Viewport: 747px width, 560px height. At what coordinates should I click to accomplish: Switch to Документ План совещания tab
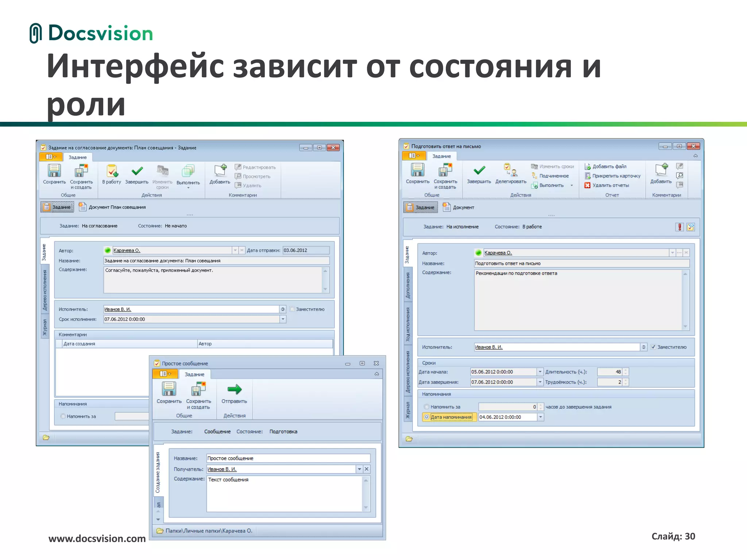(x=112, y=207)
